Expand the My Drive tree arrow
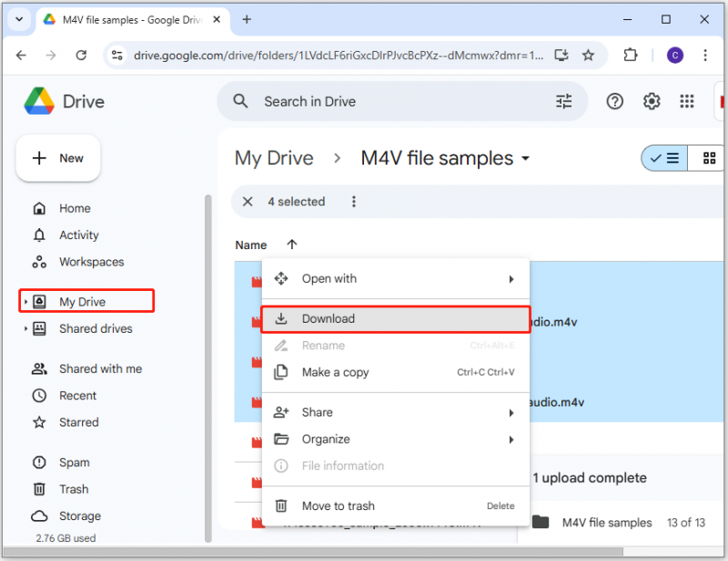This screenshot has height=561, width=728. tap(26, 302)
